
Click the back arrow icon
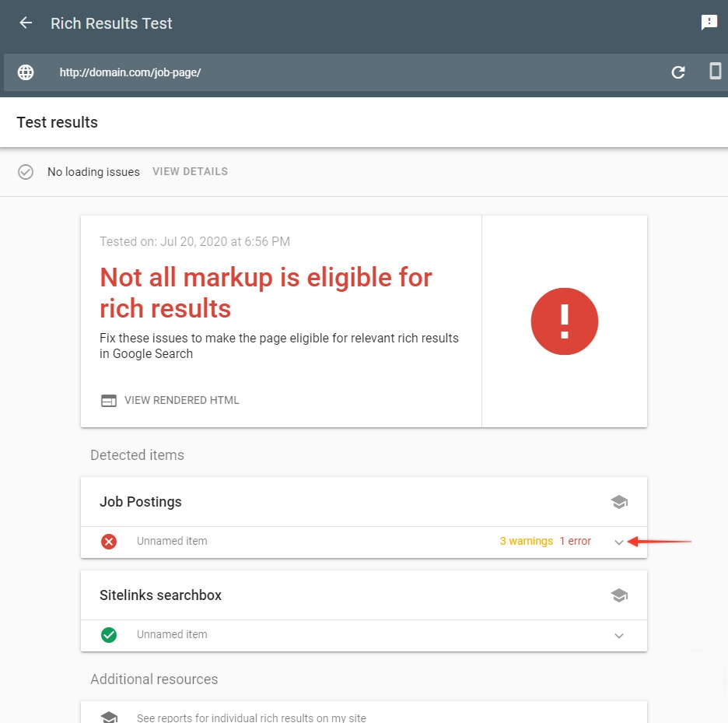tap(26, 23)
